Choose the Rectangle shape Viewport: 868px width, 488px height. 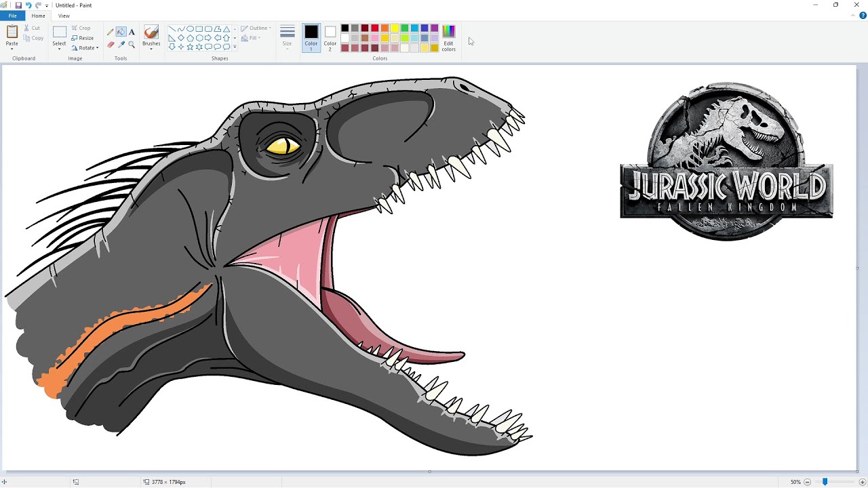coord(199,29)
